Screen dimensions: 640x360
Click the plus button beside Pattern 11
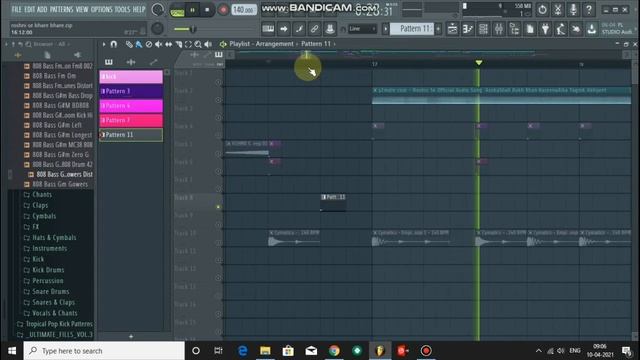tap(438, 29)
